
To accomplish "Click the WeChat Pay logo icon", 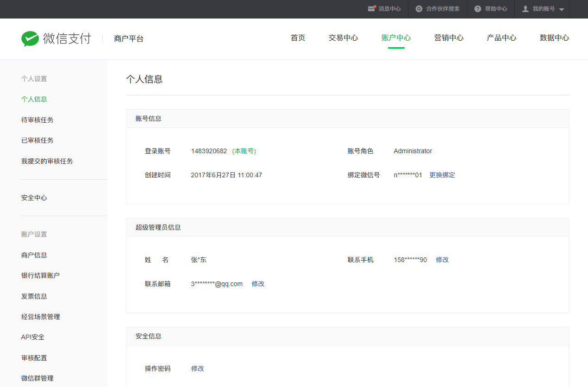I will 30,39.
